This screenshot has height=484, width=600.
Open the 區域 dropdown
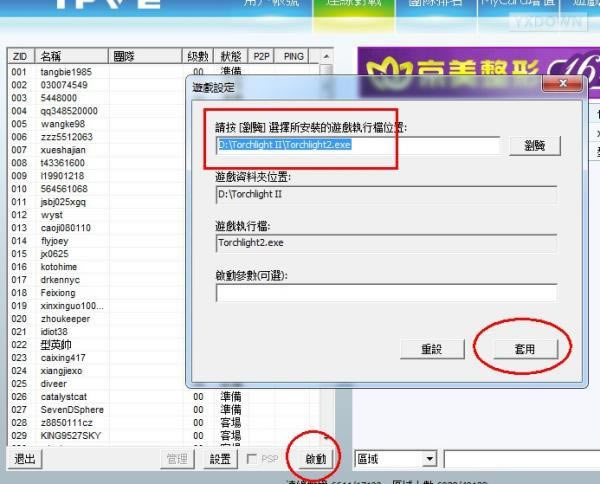coord(430,459)
